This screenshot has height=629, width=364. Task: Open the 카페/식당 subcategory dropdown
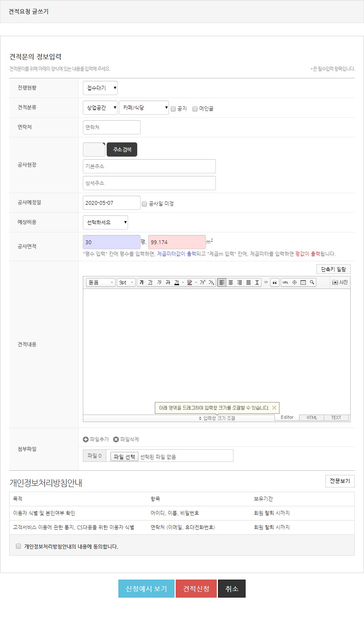144,108
